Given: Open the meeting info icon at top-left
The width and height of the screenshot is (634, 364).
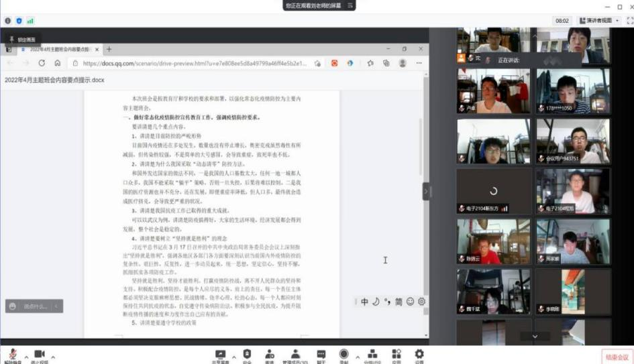Looking at the screenshot, I should tap(8, 21).
